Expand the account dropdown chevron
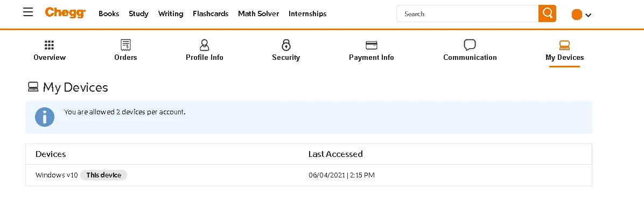Viewport: 644px width, 219px height. click(x=588, y=15)
